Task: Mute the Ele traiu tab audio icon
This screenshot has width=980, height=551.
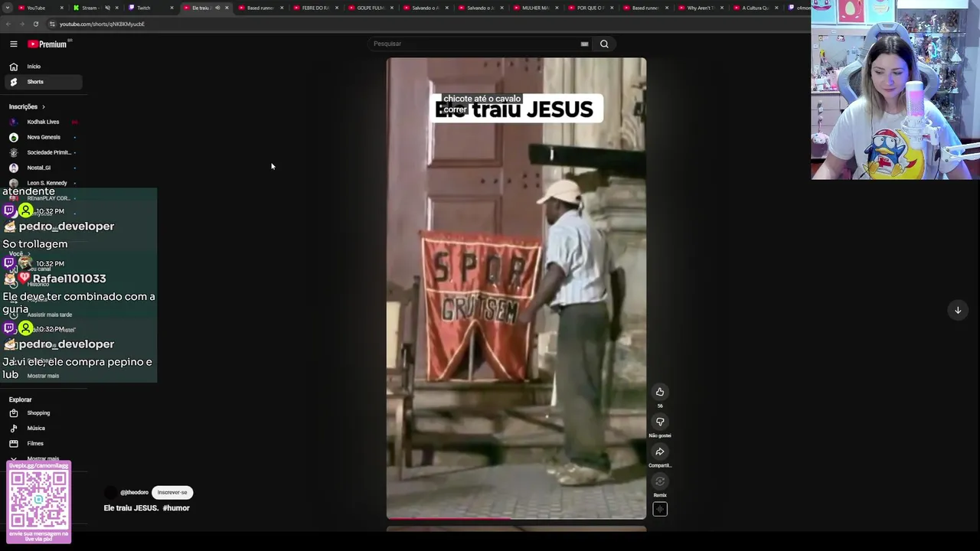Action: (x=217, y=8)
